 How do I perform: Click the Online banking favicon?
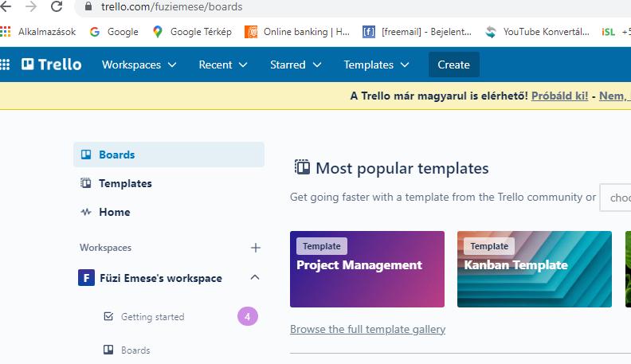click(251, 32)
